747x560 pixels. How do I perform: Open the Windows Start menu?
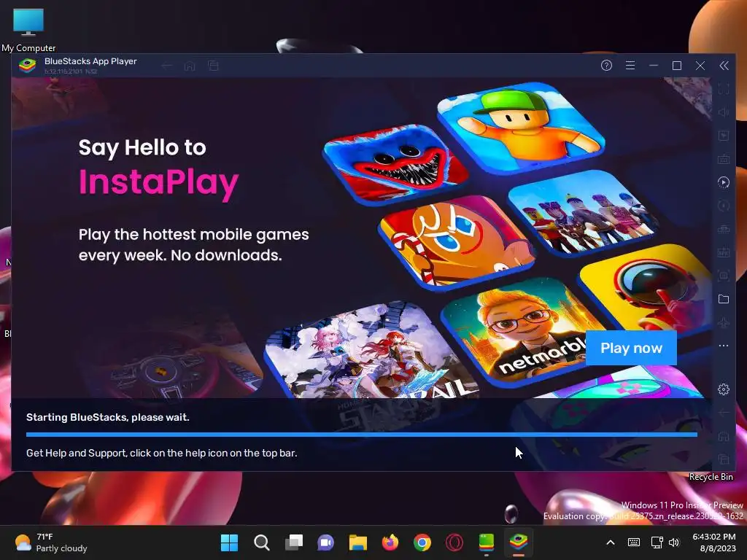(x=229, y=542)
